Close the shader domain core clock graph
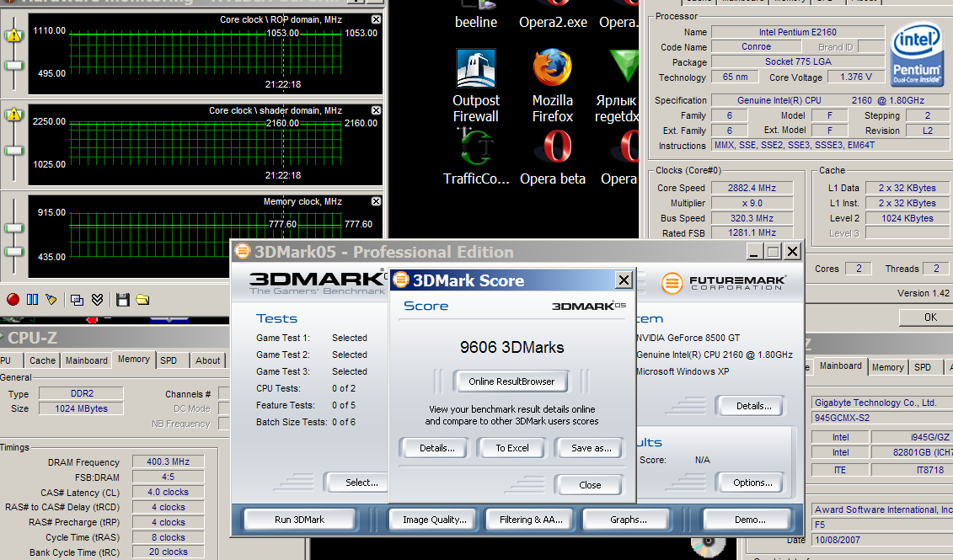Viewport: 953px width, 560px height. tap(376, 110)
